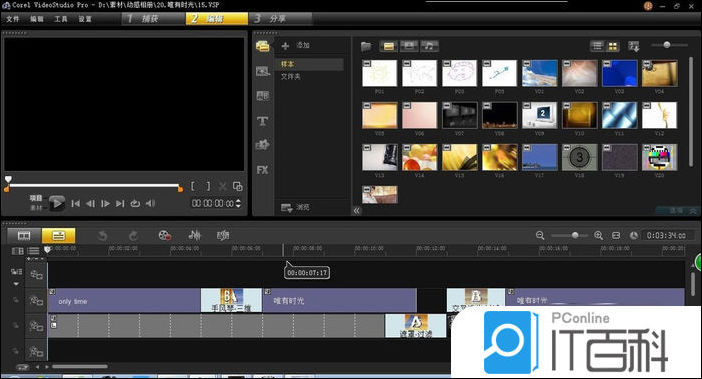Viewport: 702px width, 379px height.
Task: Toggle showing videos in the library
Action: (x=389, y=46)
